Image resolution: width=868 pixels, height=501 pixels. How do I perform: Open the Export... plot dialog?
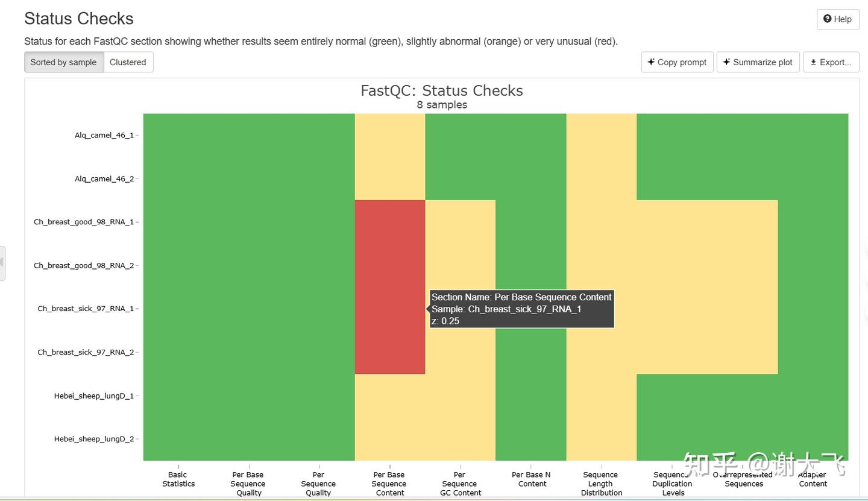tap(831, 62)
